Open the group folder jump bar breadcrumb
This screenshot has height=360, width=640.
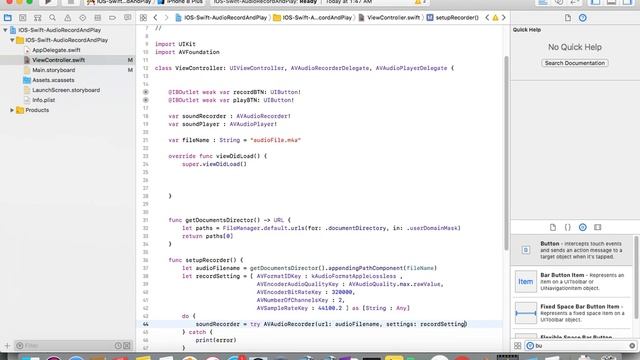tap(313, 18)
